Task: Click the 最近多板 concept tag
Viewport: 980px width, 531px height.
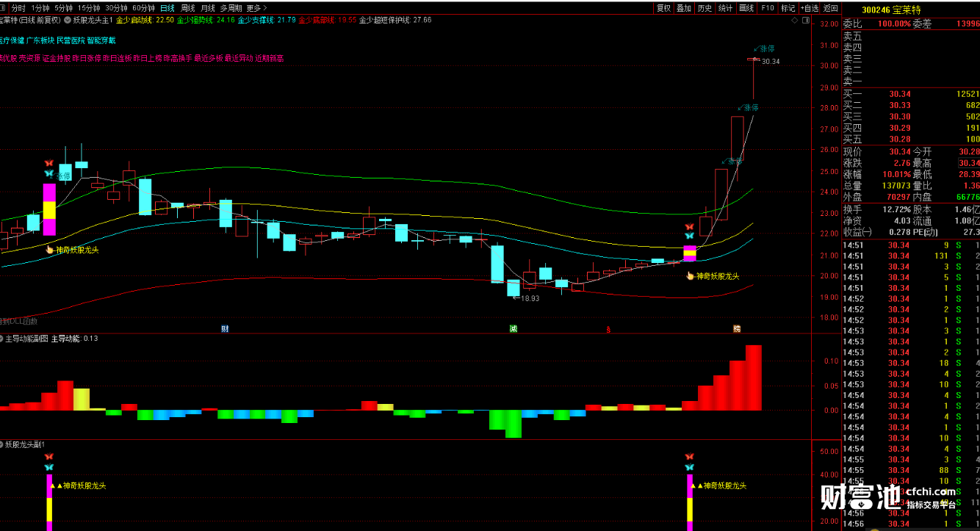Action: [209, 58]
